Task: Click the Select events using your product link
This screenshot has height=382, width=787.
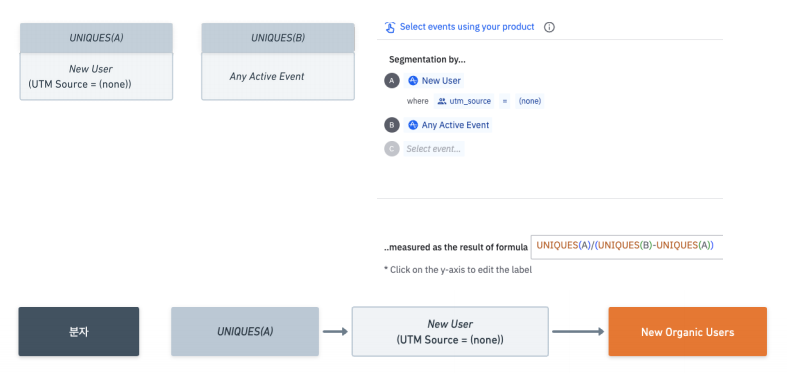Action: pyautogui.click(x=467, y=27)
